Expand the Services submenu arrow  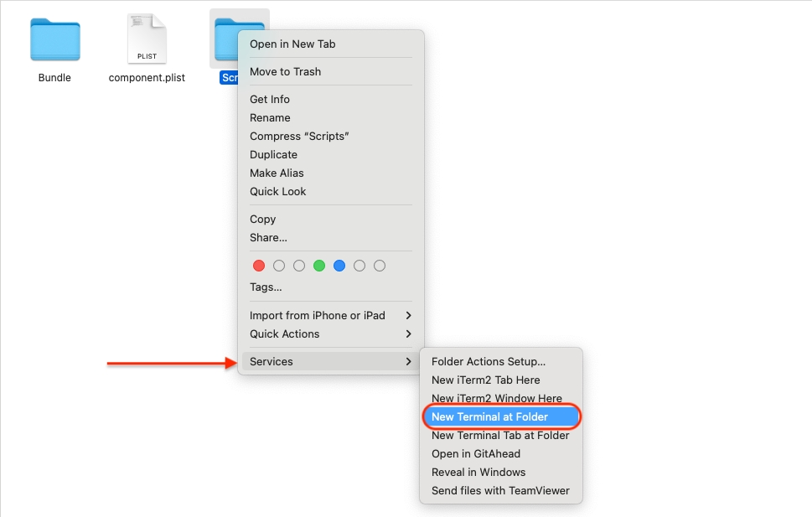pos(408,362)
